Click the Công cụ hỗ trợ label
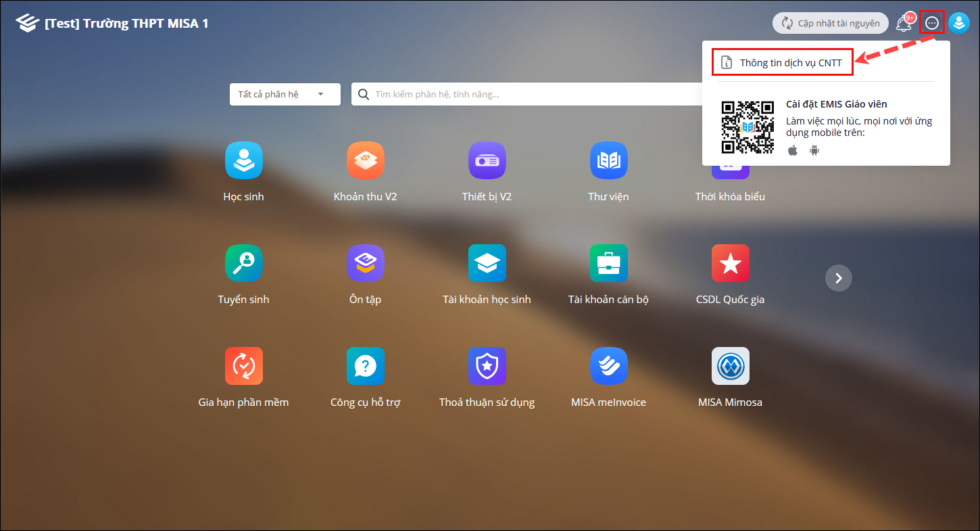This screenshot has height=531, width=980. tap(365, 402)
